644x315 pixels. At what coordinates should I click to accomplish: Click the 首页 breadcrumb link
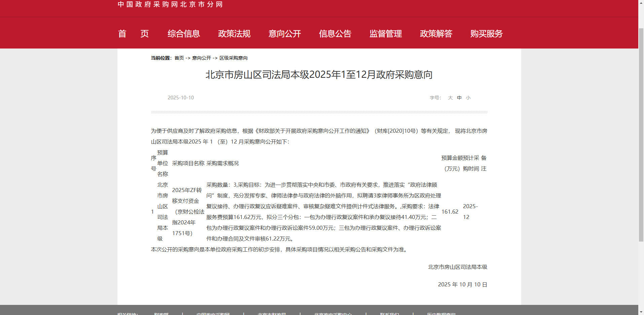pyautogui.click(x=179, y=58)
